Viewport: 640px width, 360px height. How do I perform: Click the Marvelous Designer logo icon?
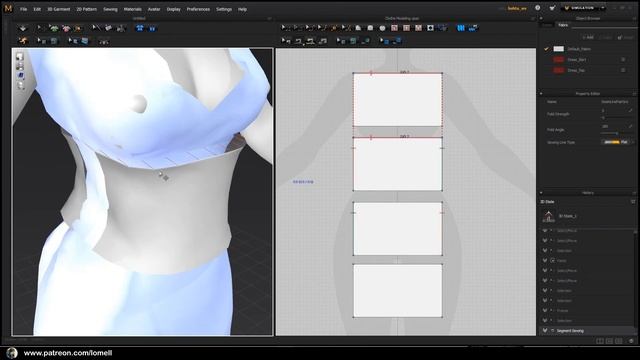tap(8, 8)
